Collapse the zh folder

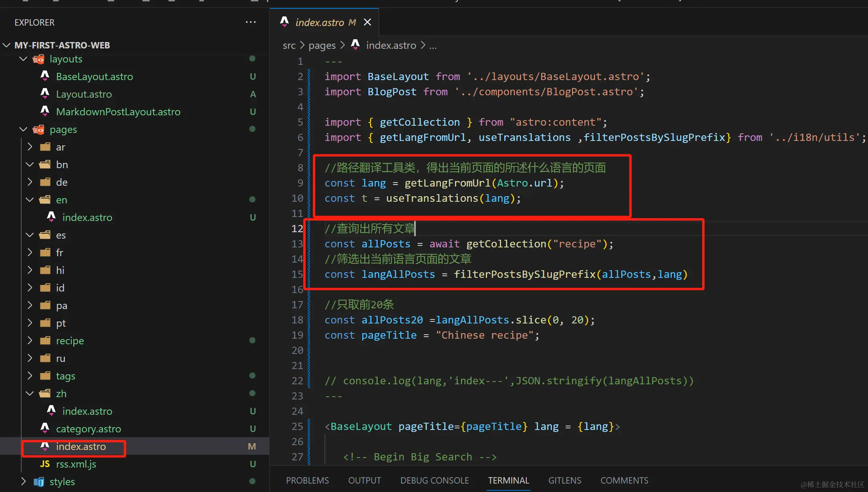pos(30,394)
